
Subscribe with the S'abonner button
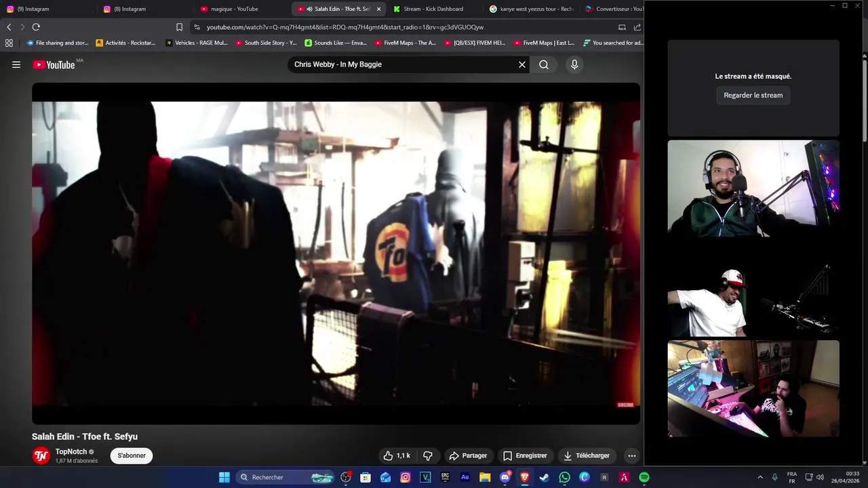[x=132, y=455]
